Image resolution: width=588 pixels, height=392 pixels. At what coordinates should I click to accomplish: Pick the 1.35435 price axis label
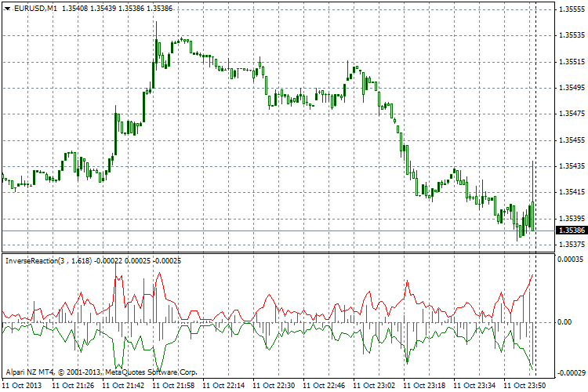(570, 165)
